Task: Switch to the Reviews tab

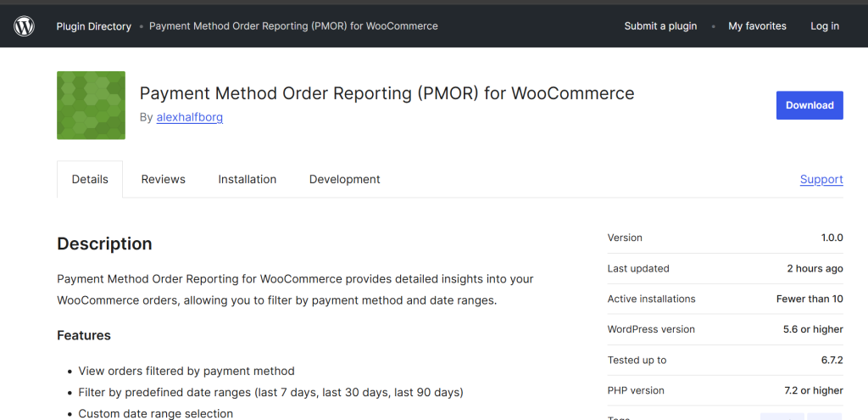Action: pos(164,180)
